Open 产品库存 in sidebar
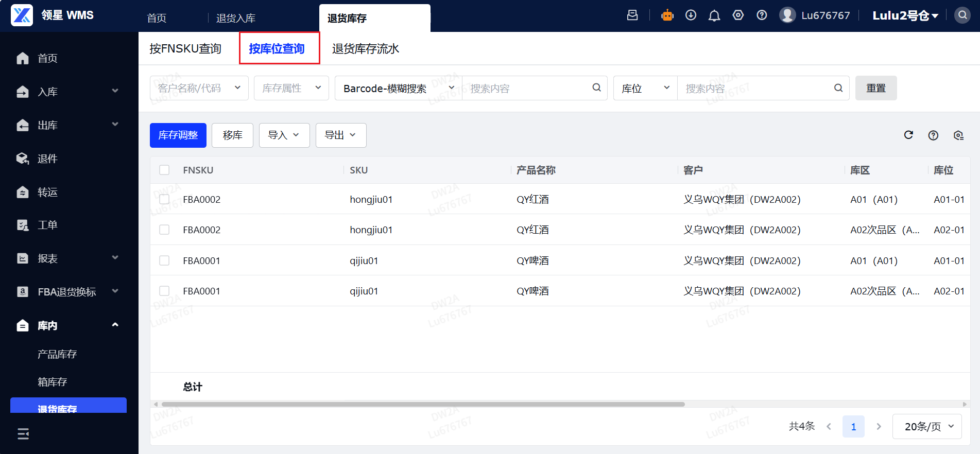Screen dimensions: 980x454 point(57,354)
